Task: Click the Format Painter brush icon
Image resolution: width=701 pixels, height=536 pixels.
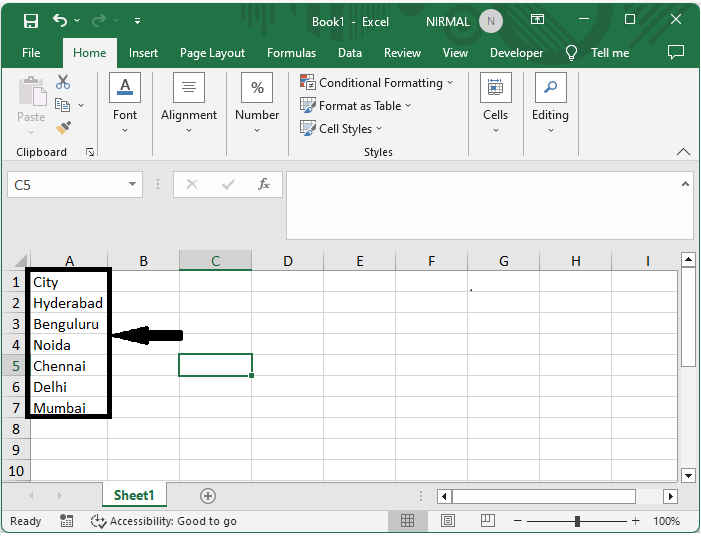Action: coord(63,128)
